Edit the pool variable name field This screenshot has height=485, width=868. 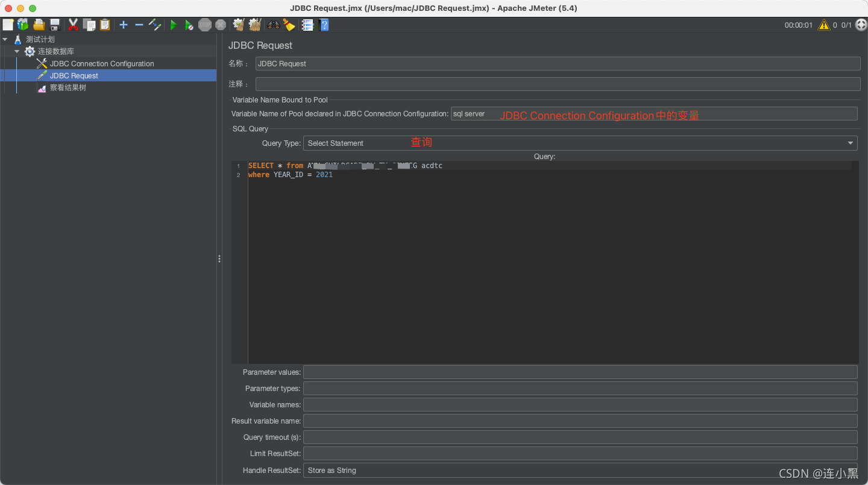tap(654, 113)
